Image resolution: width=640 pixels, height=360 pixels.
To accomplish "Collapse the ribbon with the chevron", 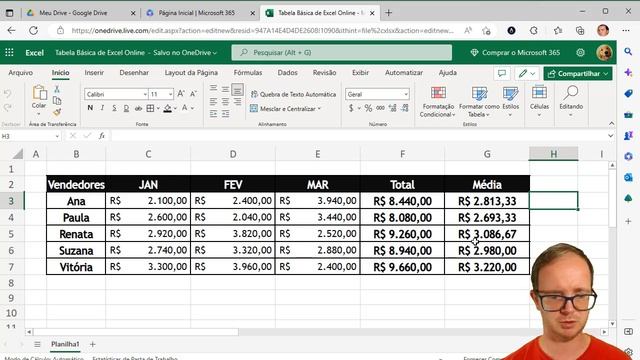I will pos(611,123).
